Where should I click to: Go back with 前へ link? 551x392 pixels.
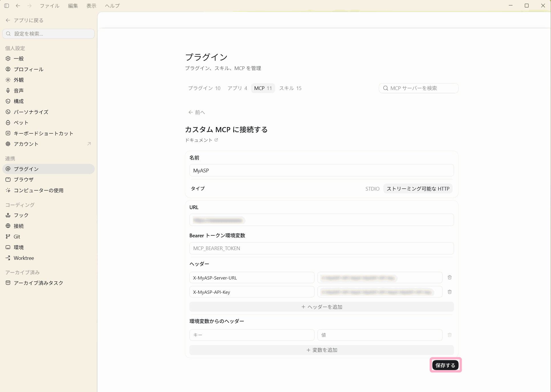coord(197,112)
